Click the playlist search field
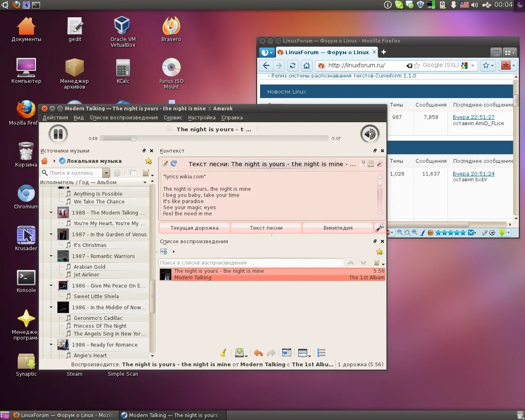 click(x=251, y=263)
